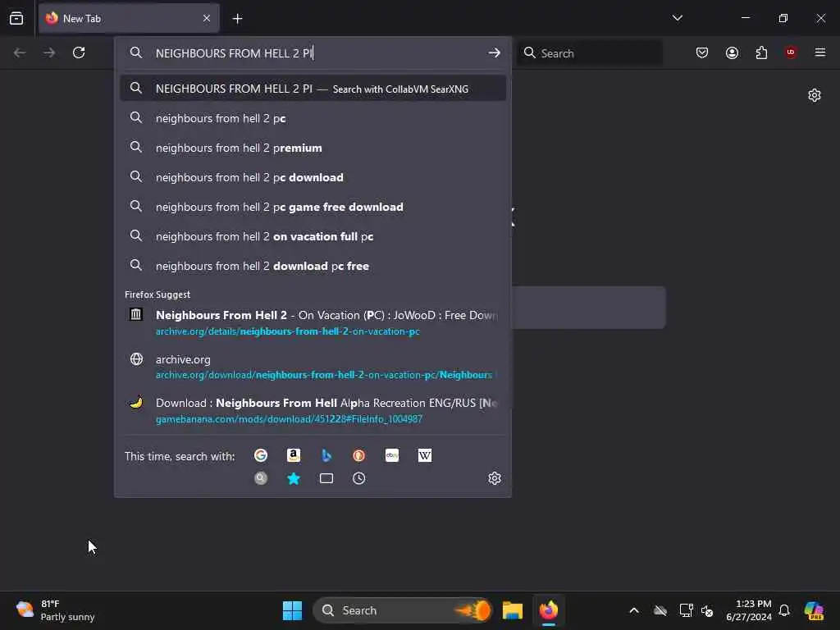Open the notifications bell icon
Image resolution: width=840 pixels, height=630 pixels.
click(x=784, y=610)
